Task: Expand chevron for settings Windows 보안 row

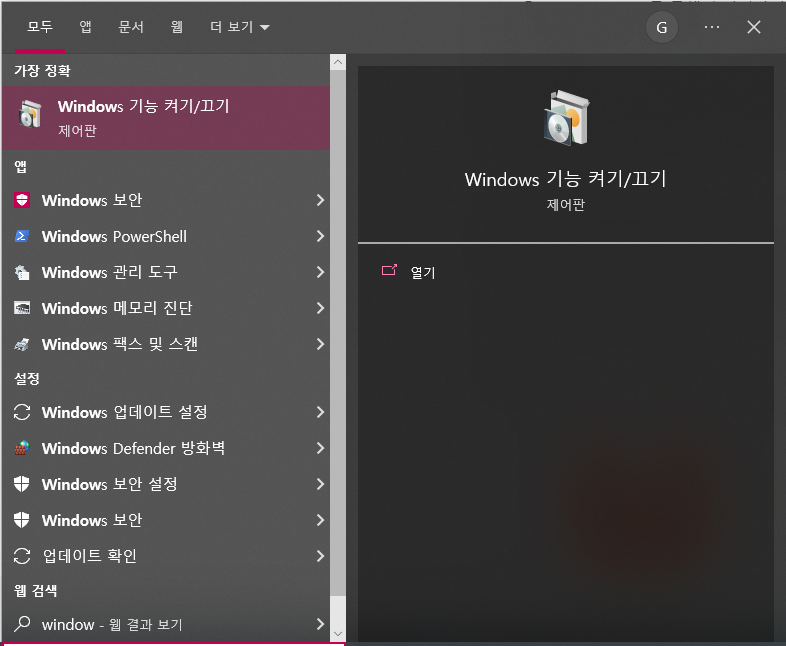Action: click(x=320, y=520)
